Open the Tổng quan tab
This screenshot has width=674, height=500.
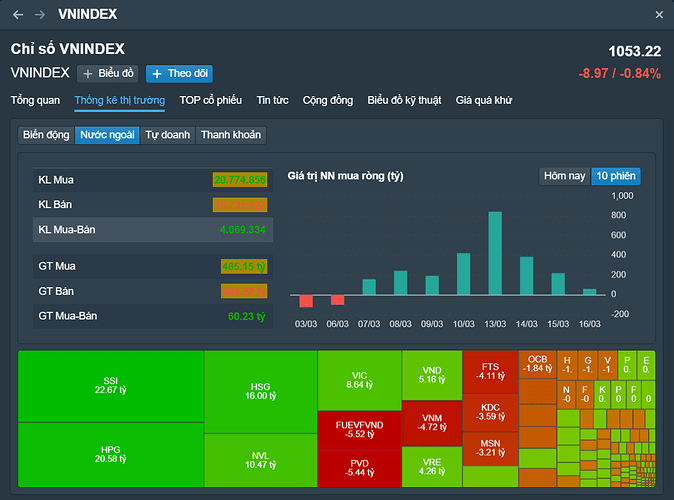click(x=35, y=100)
